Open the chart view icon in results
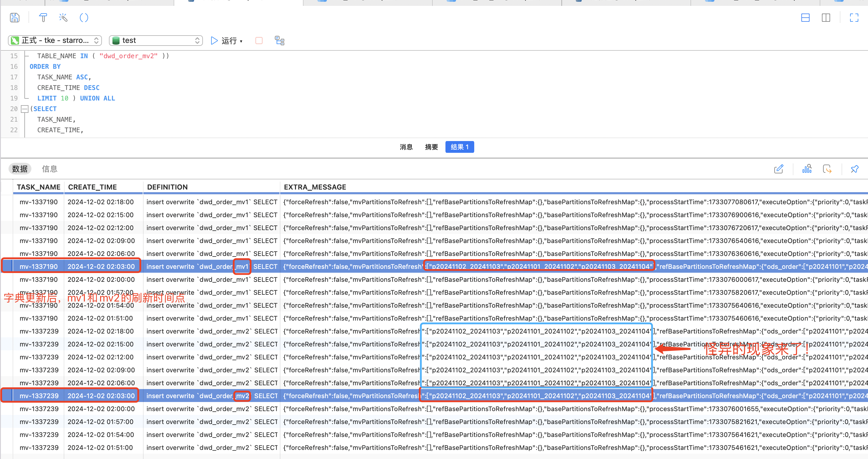 coord(807,169)
